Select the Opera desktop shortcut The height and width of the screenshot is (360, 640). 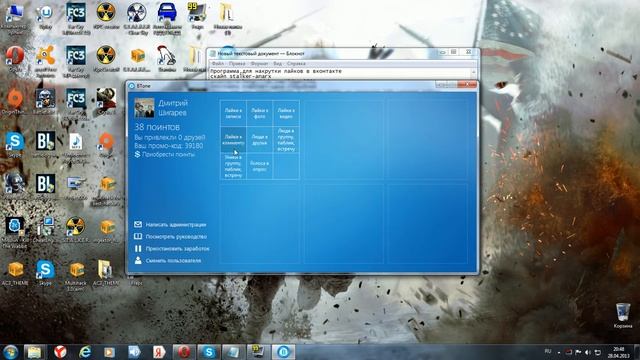tap(15, 60)
